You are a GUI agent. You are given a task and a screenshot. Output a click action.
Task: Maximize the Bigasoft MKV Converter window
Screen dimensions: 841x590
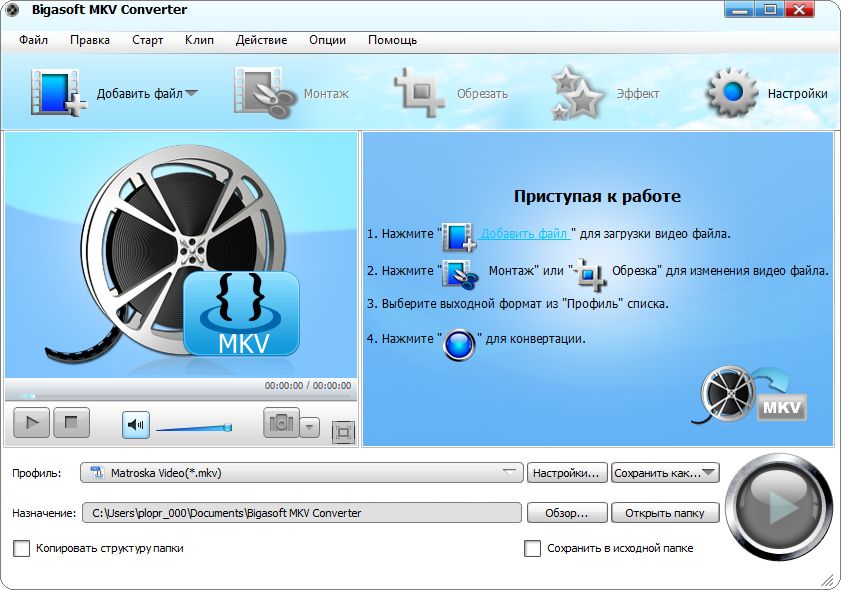pos(770,9)
